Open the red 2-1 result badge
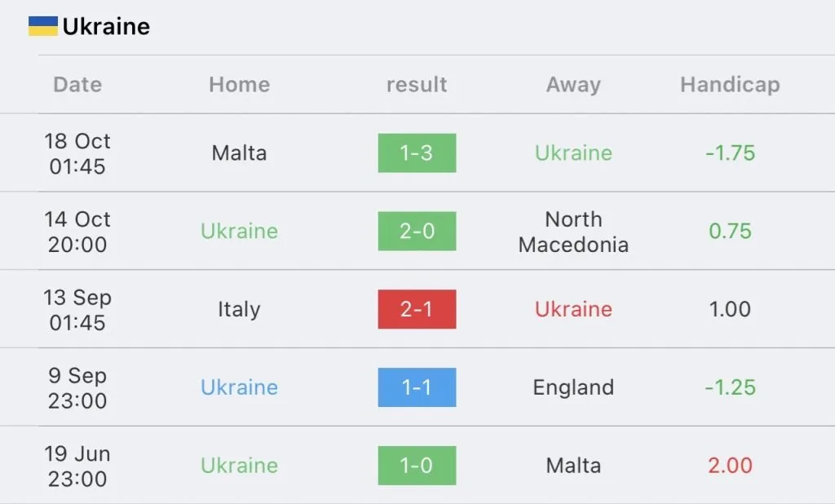 click(x=417, y=309)
